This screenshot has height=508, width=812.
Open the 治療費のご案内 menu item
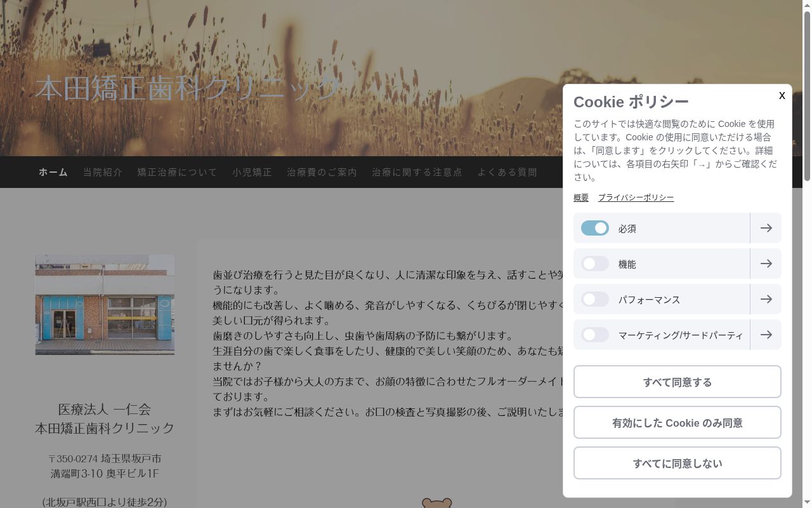(x=322, y=172)
